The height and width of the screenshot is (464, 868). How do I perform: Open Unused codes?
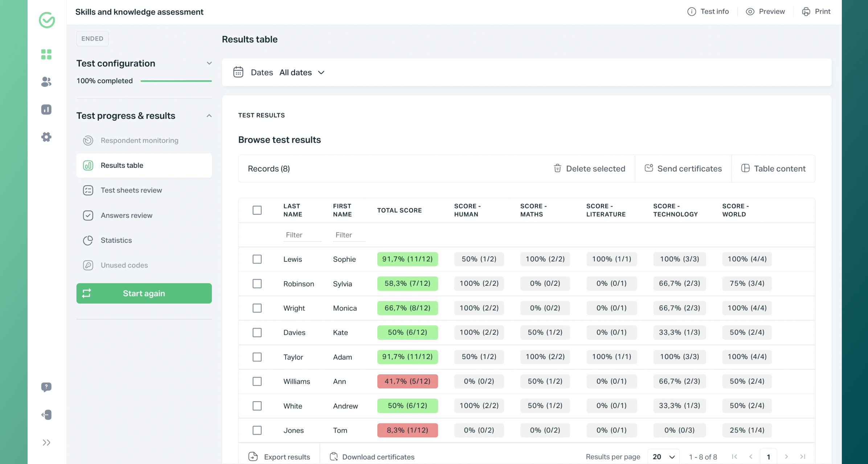[x=124, y=265]
